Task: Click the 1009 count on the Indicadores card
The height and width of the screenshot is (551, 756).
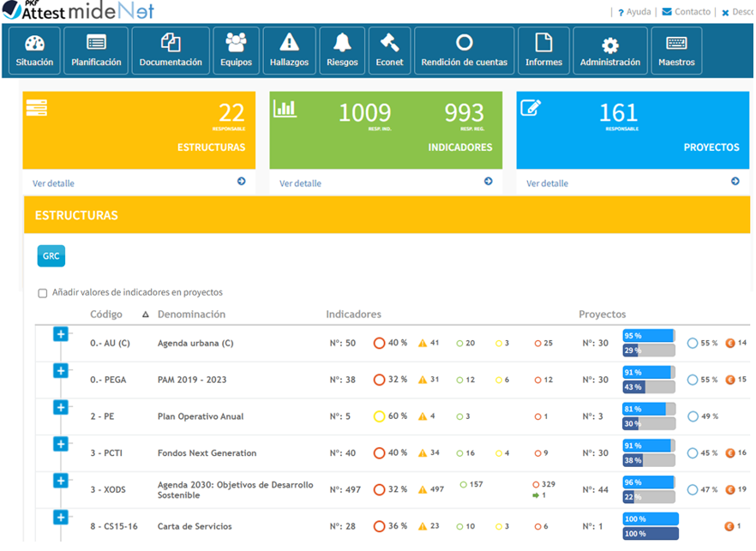Action: tap(364, 113)
